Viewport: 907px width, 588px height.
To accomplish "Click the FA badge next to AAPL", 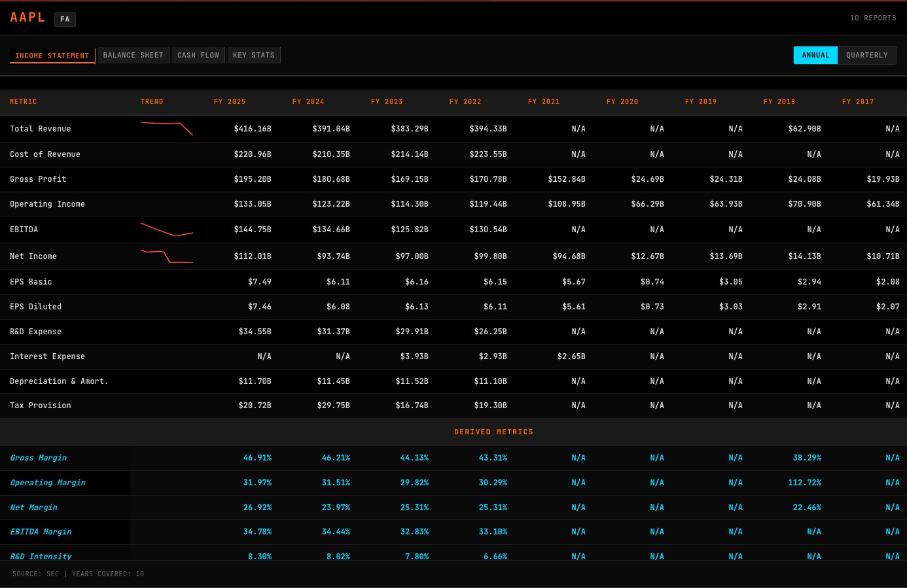I will point(65,20).
